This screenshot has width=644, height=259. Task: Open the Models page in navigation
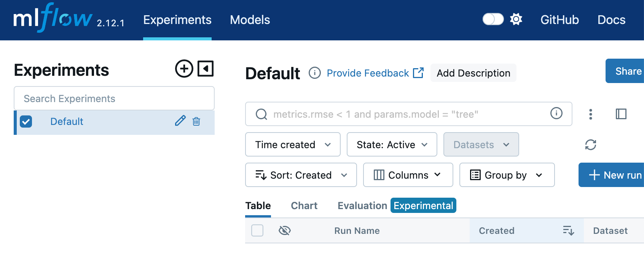click(250, 20)
